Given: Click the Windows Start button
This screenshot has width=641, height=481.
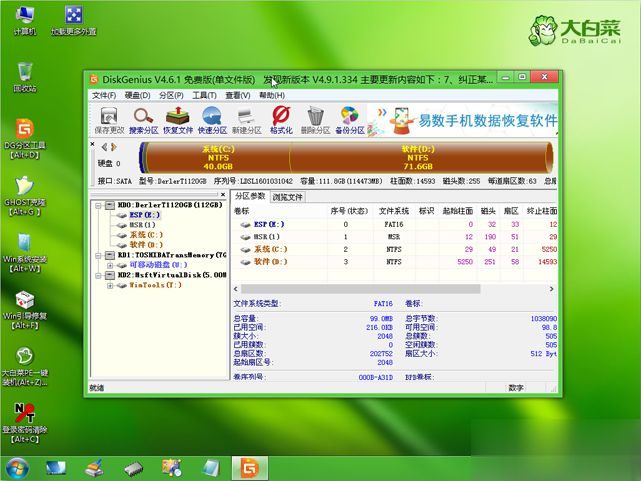Looking at the screenshot, I should tap(17, 467).
